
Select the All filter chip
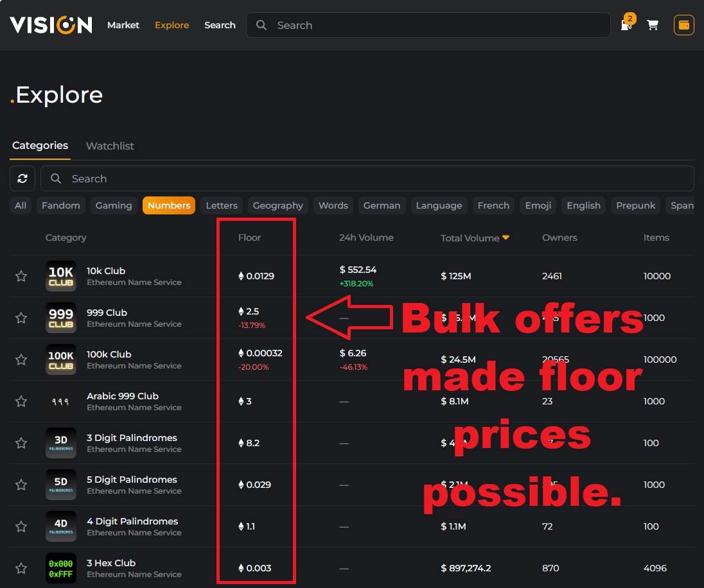click(21, 205)
